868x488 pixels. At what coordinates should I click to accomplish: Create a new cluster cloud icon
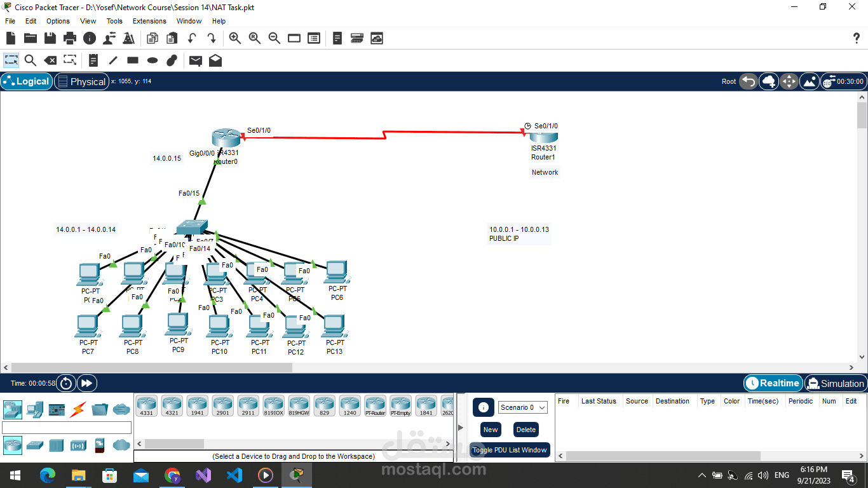click(x=769, y=81)
